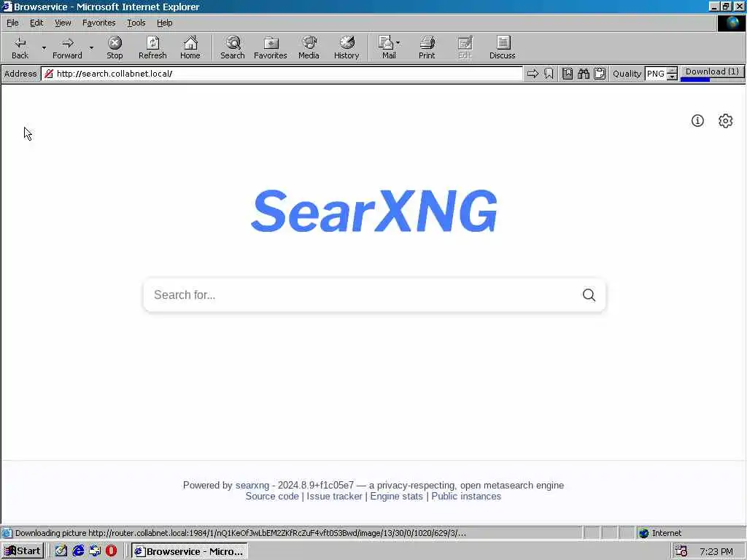This screenshot has width=747, height=560.
Task: Click the Windows Start button
Action: pos(23,551)
